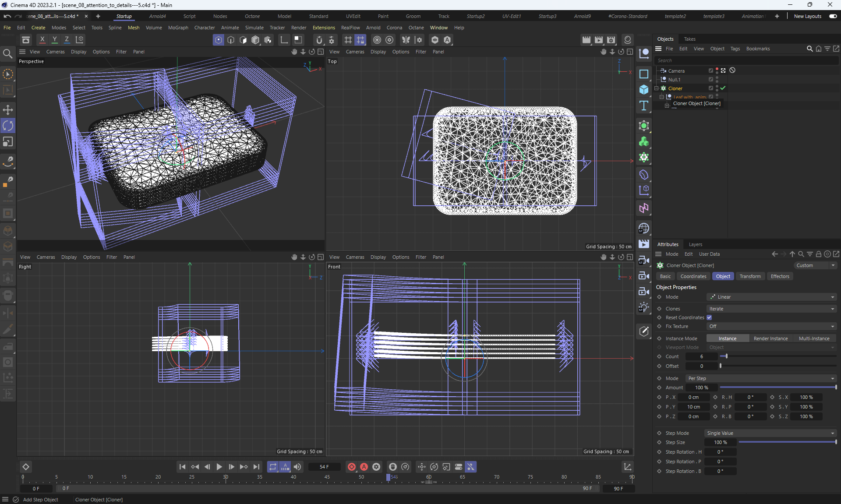Toggle the New Layouts switch

click(833, 16)
